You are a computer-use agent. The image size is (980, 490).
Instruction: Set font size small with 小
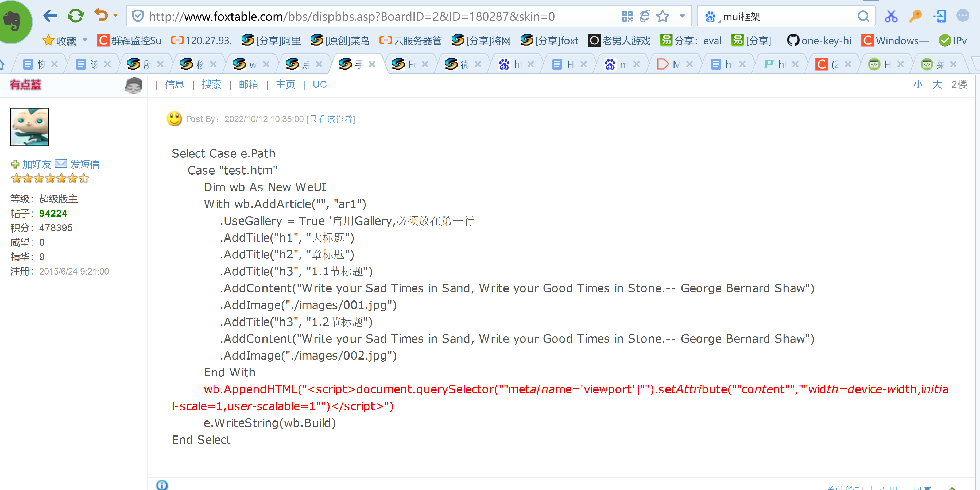tap(918, 84)
